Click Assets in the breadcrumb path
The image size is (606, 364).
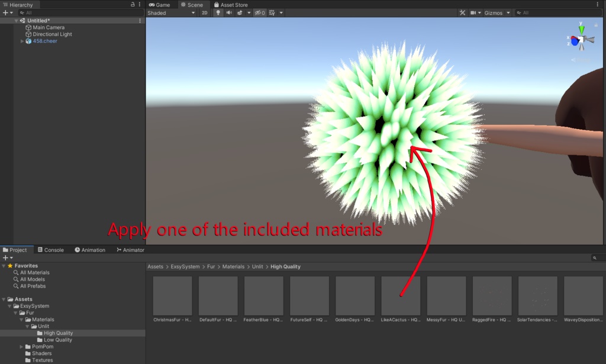[156, 266]
